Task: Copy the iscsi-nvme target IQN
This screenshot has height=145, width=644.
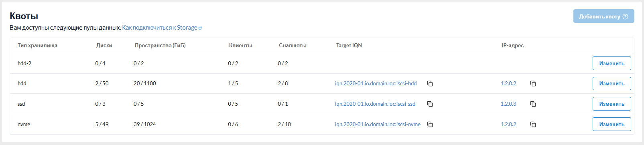Action: point(430,125)
